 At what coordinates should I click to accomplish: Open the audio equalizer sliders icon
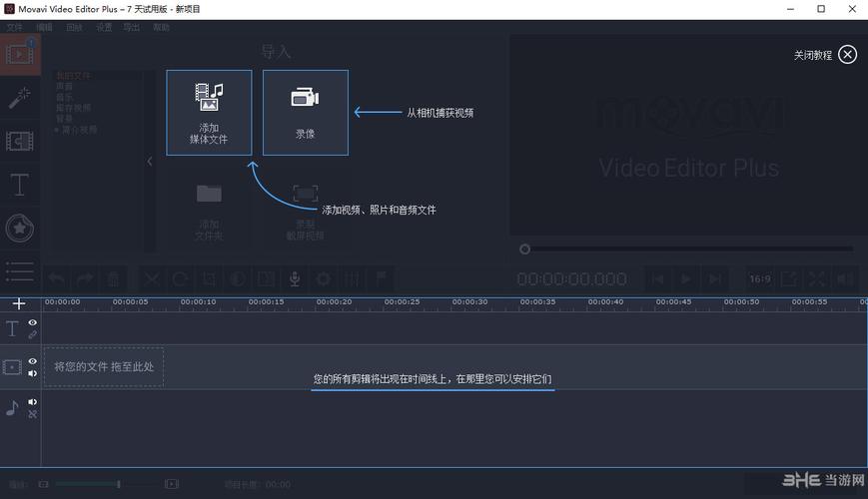point(352,278)
